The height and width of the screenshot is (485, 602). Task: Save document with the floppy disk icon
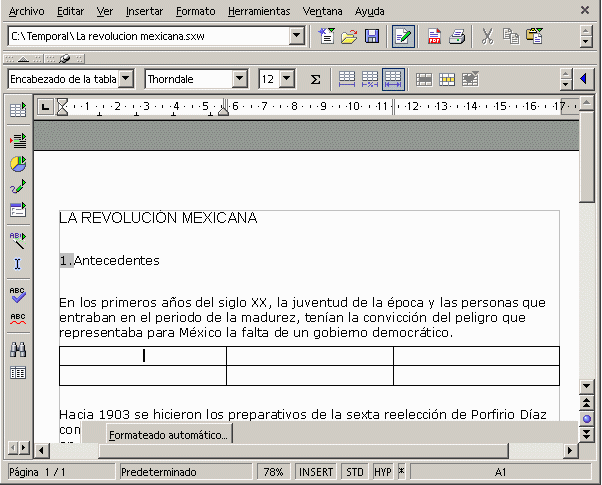point(372,36)
